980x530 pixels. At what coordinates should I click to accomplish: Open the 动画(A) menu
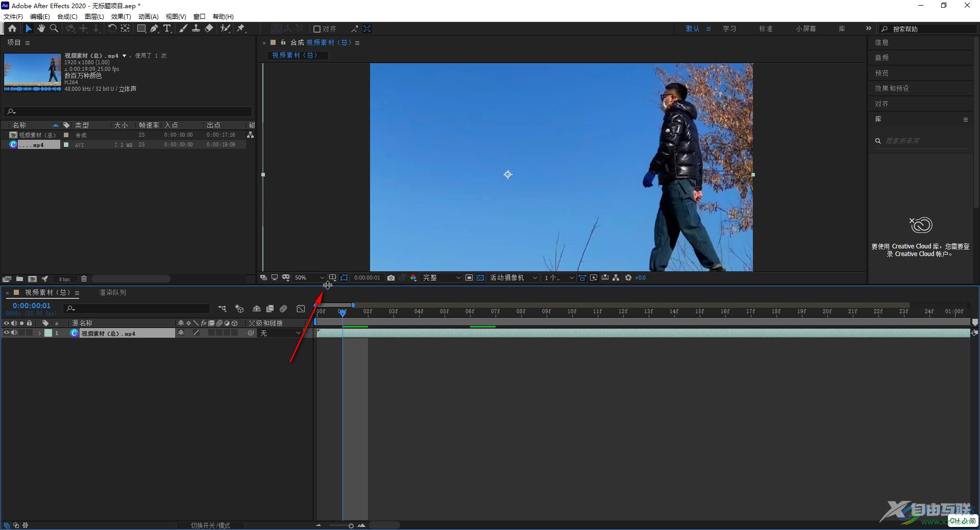click(x=149, y=16)
